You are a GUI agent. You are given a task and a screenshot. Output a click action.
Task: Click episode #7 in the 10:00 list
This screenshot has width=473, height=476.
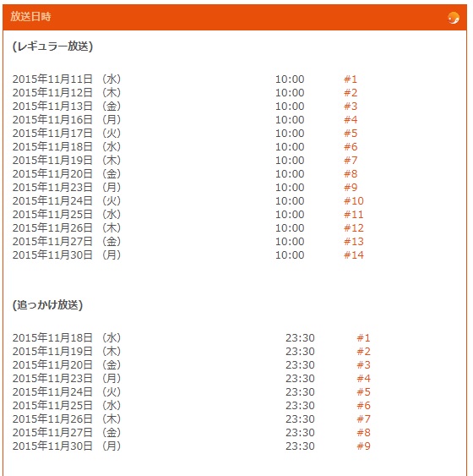[351, 161]
